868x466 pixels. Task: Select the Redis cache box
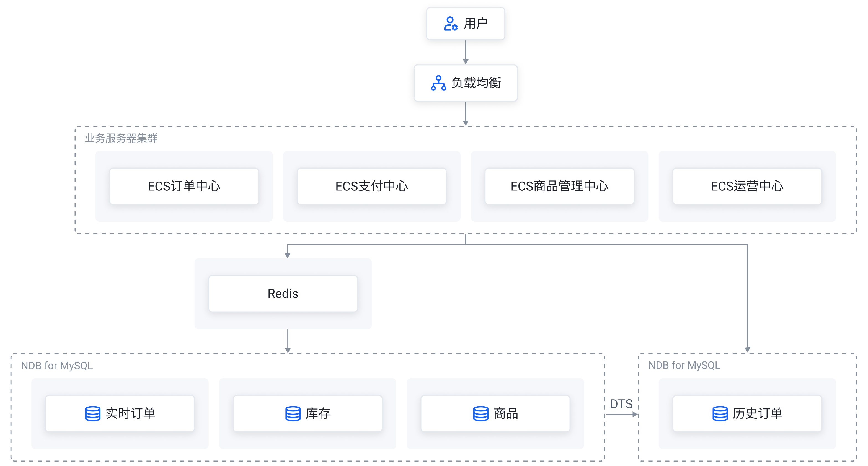[x=283, y=294]
